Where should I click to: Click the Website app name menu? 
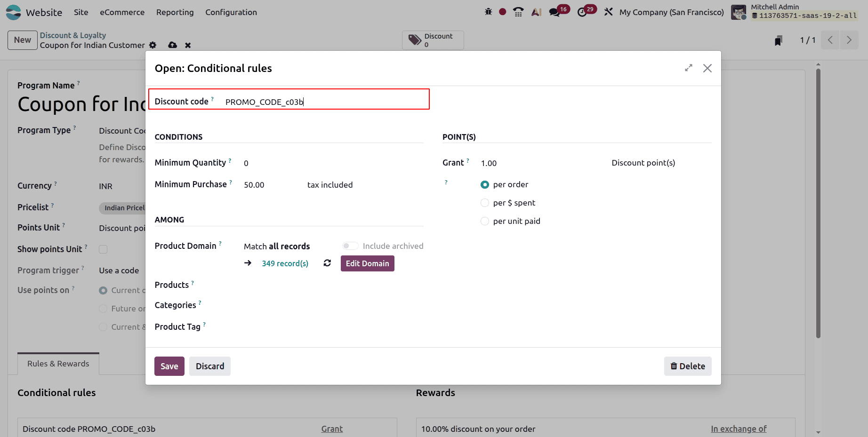click(44, 12)
